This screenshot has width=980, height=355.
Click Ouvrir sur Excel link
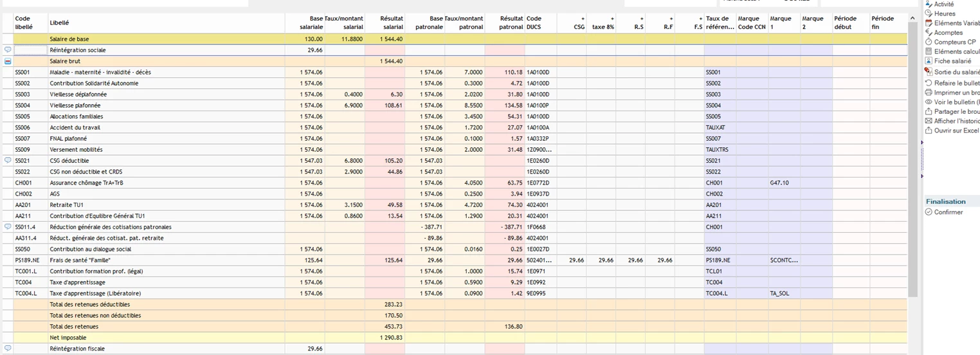pyautogui.click(x=956, y=131)
